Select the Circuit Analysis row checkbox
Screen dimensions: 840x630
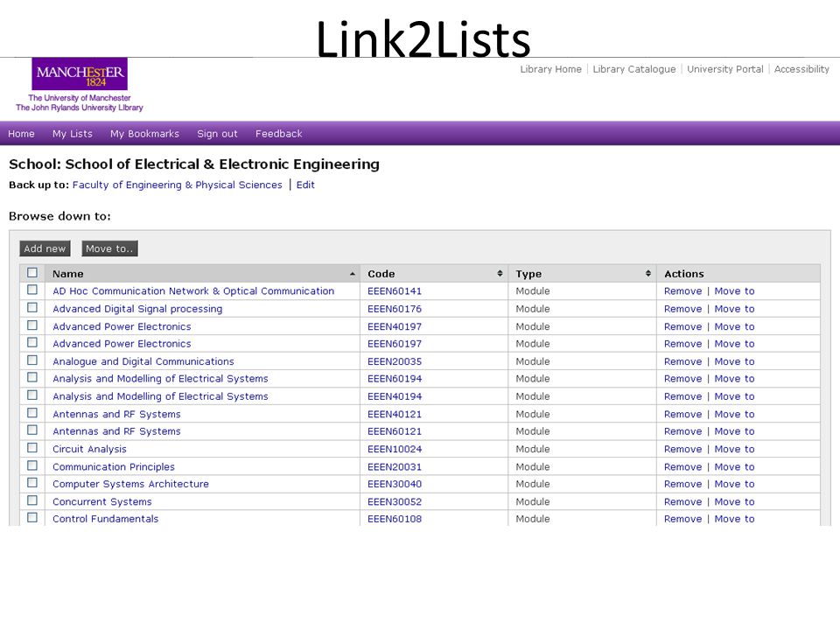click(x=32, y=447)
